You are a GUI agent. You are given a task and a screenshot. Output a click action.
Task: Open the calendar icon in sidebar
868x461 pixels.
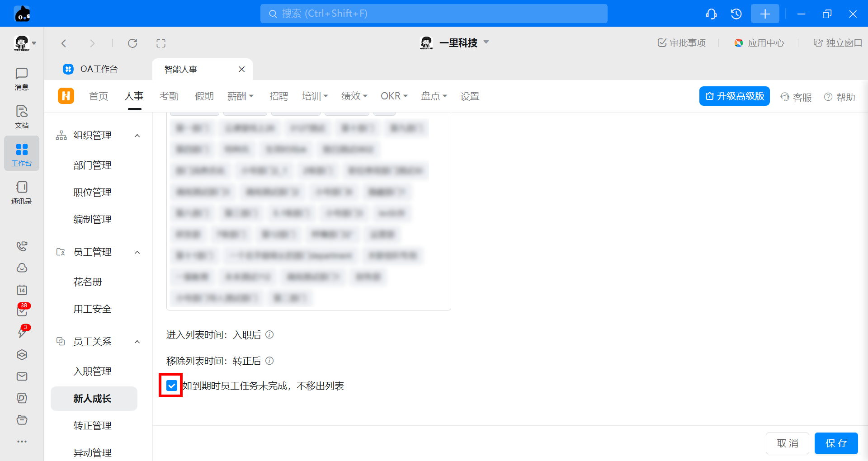(22, 290)
